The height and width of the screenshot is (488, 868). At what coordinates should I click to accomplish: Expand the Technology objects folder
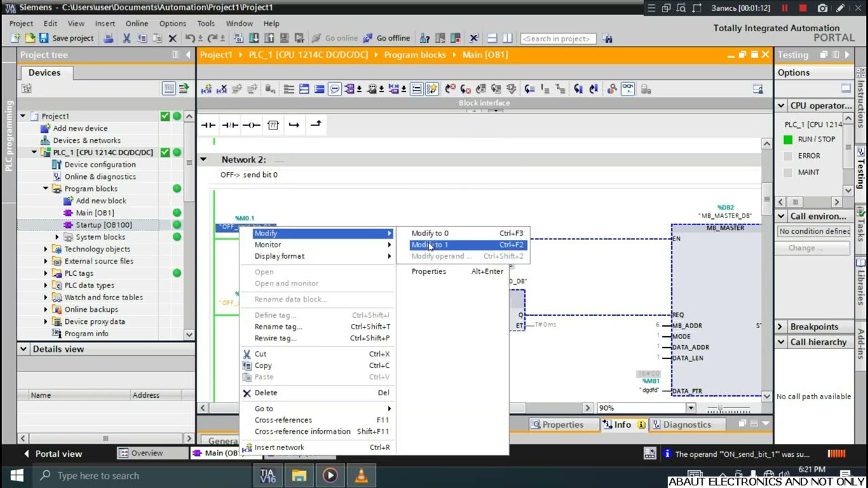point(46,249)
